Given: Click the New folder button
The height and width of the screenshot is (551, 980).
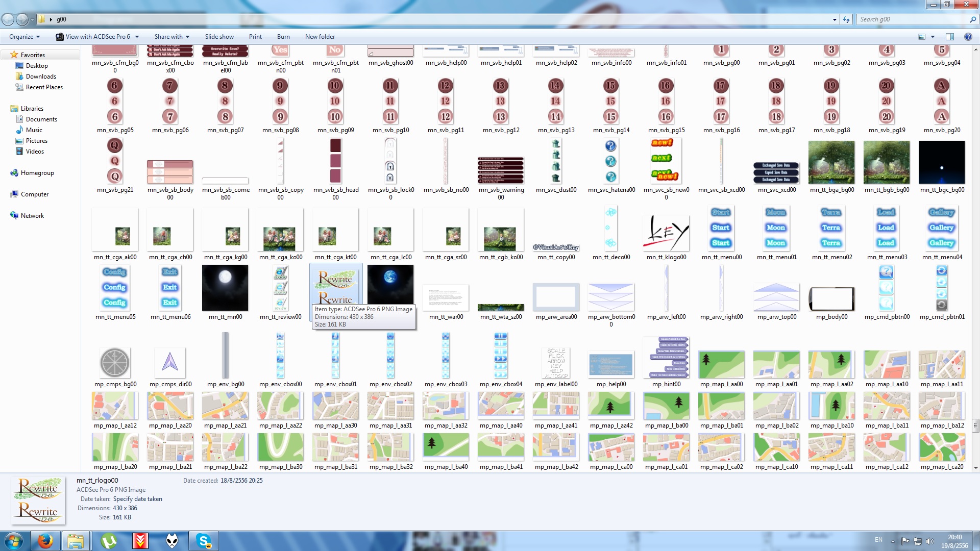Looking at the screenshot, I should pos(320,37).
